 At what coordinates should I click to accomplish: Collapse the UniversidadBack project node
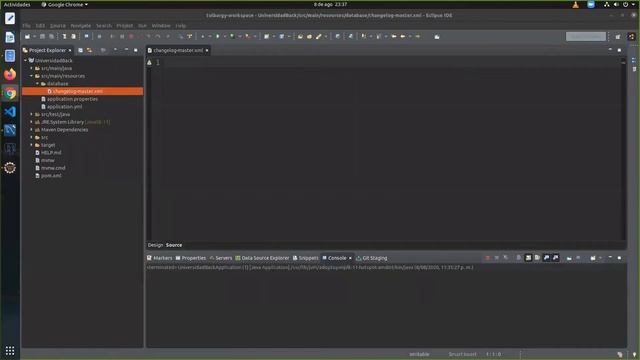click(x=25, y=60)
